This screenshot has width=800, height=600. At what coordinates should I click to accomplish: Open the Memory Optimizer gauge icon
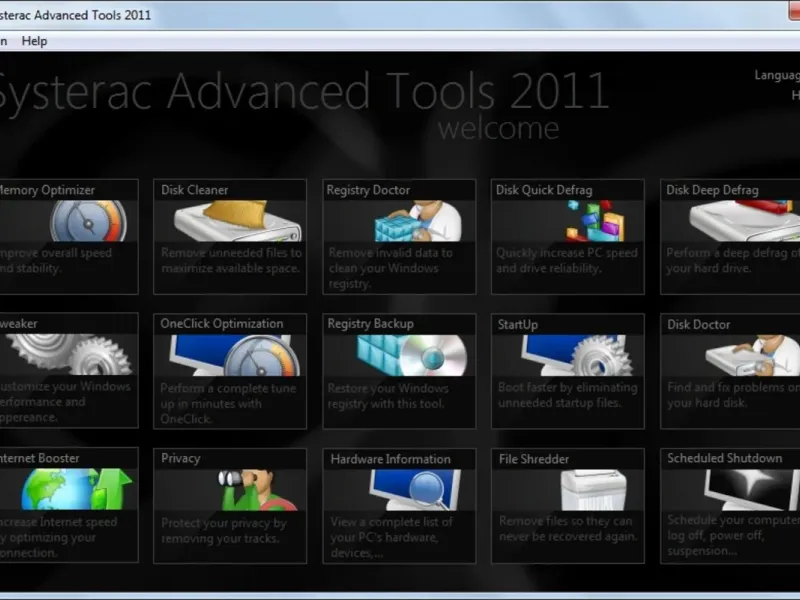point(88,221)
